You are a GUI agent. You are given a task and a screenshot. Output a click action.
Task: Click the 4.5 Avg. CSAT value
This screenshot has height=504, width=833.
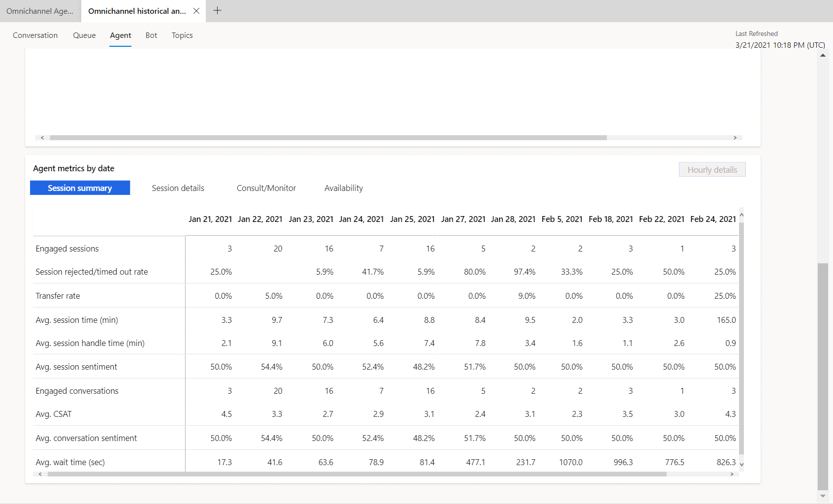[226, 414]
